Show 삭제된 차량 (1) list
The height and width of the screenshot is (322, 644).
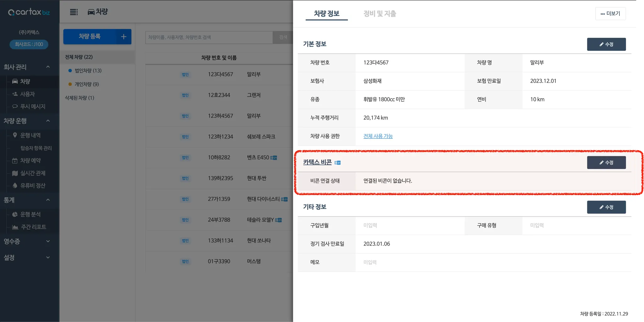coord(80,98)
